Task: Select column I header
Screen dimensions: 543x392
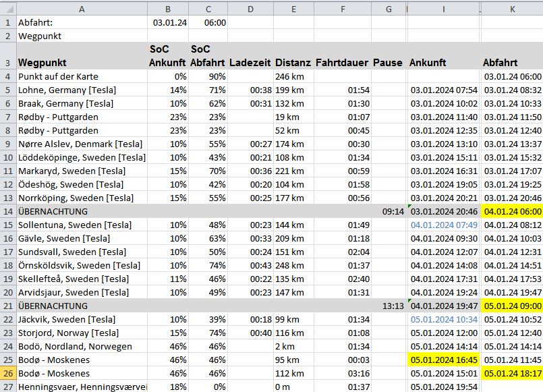Action: tap(444, 9)
